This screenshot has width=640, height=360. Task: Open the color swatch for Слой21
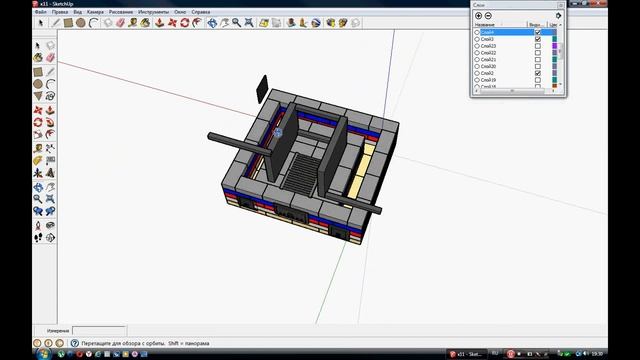(554, 60)
